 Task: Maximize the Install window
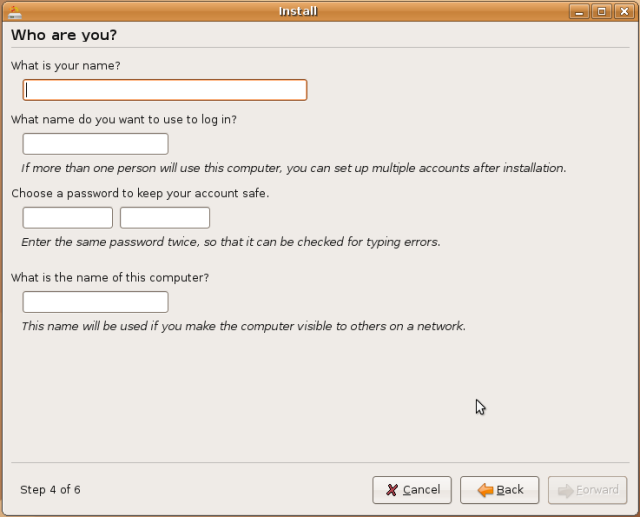pyautogui.click(x=601, y=11)
